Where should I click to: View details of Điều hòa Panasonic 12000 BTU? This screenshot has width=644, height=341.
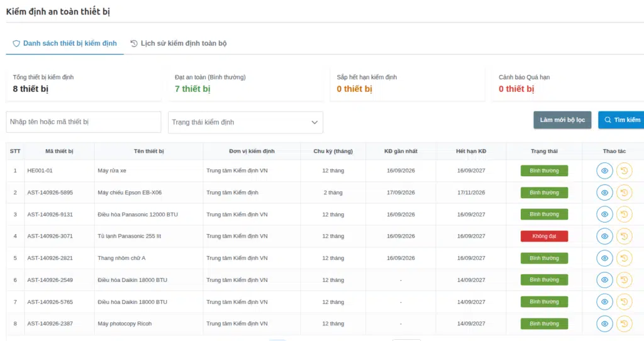604,214
